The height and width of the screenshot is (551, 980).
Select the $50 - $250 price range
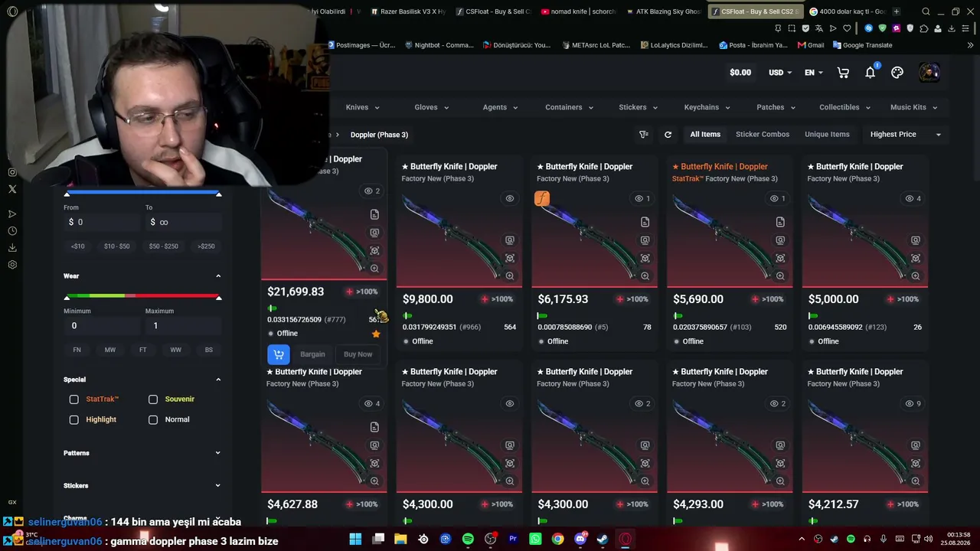coord(163,246)
